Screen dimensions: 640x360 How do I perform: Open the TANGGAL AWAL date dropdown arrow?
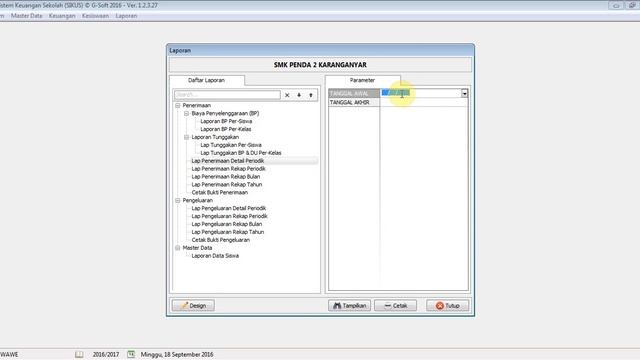(x=464, y=93)
